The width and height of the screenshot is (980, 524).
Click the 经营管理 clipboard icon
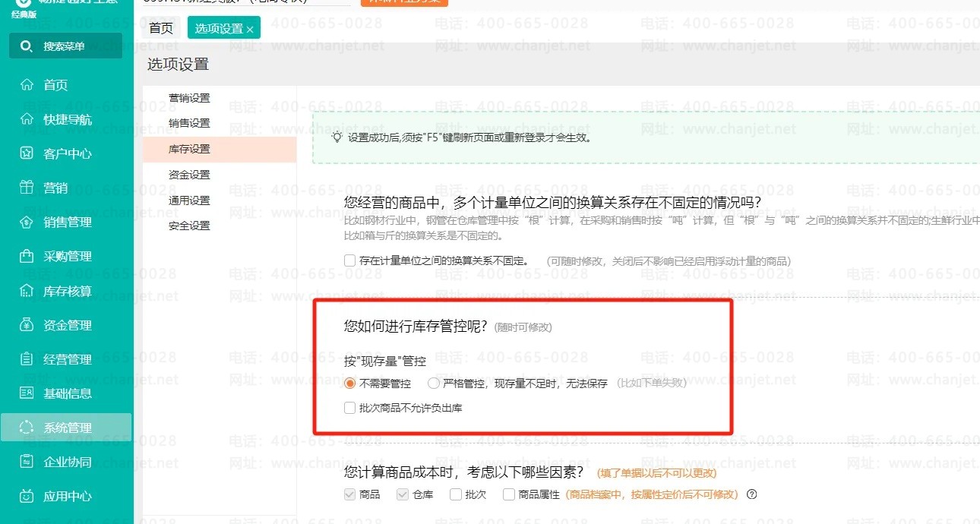click(x=27, y=359)
